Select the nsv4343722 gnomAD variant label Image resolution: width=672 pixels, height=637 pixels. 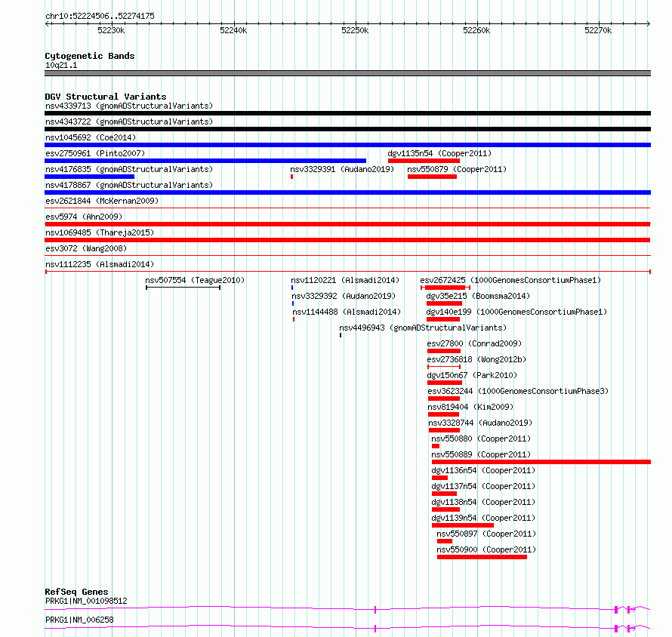click(x=129, y=122)
